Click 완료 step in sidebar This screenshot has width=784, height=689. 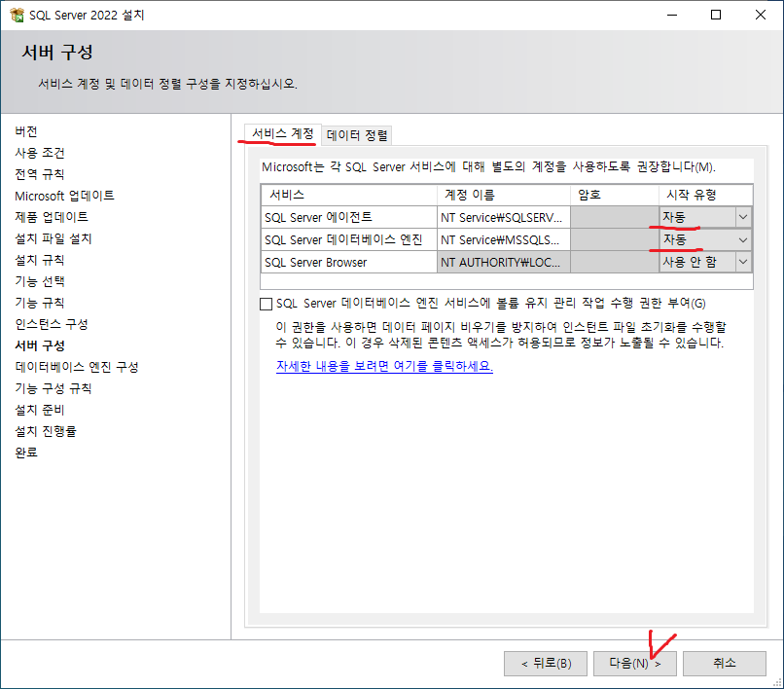(x=26, y=453)
